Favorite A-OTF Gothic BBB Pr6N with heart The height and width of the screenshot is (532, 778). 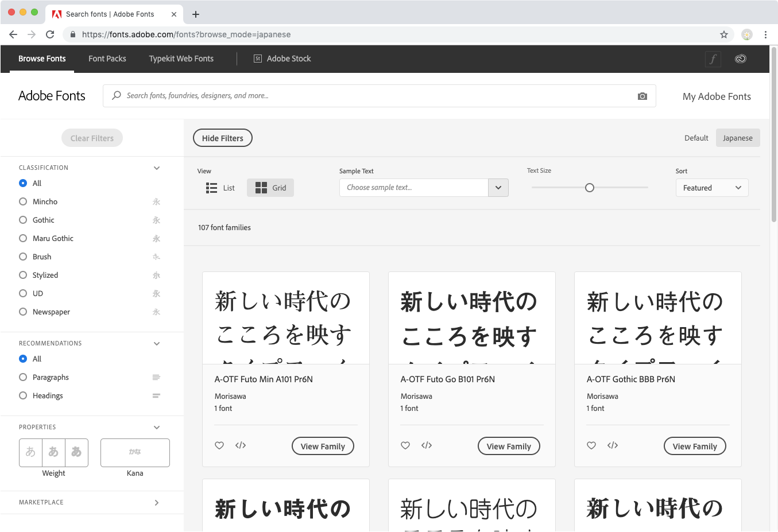coord(591,445)
